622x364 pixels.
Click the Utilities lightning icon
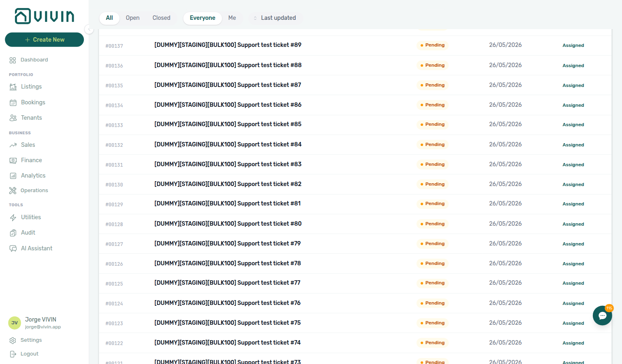coord(13,218)
